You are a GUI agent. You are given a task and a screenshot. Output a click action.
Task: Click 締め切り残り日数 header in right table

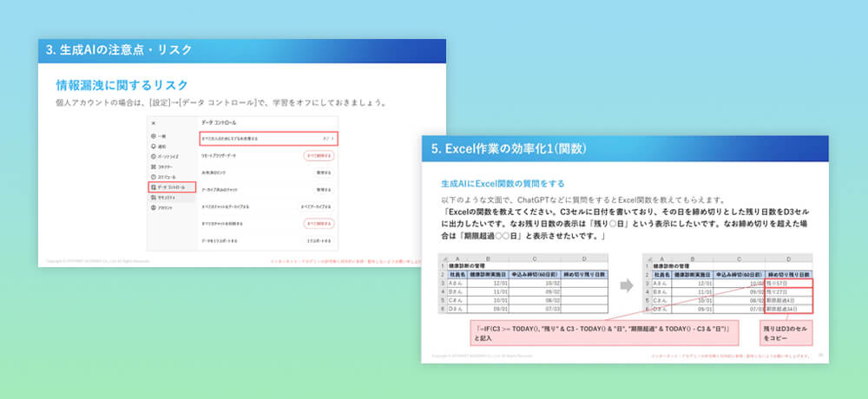(x=789, y=274)
